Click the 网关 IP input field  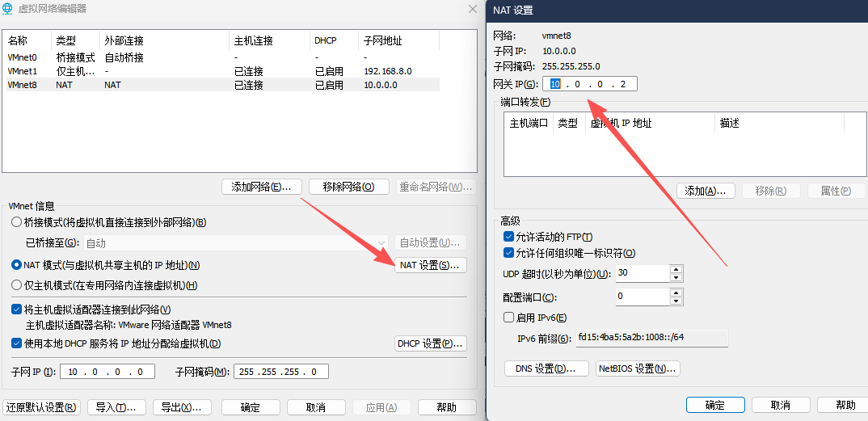click(x=590, y=84)
